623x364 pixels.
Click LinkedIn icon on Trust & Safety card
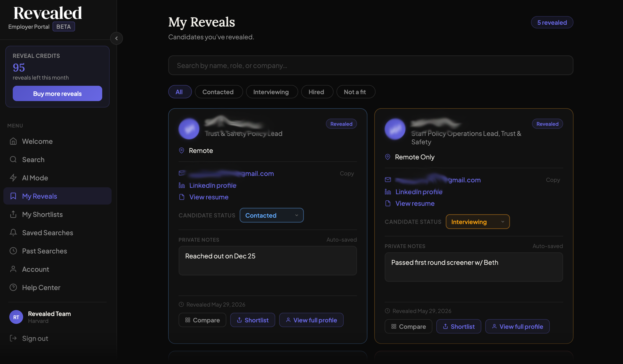182,185
